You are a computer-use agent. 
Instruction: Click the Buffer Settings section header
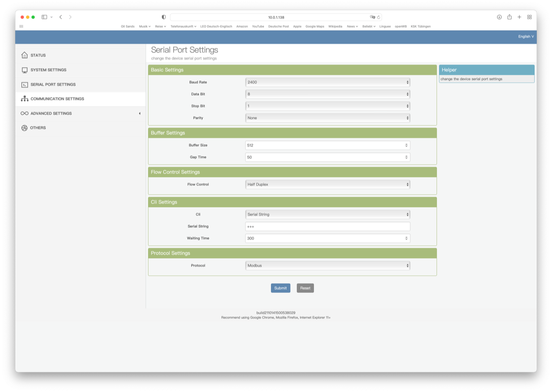(x=292, y=133)
